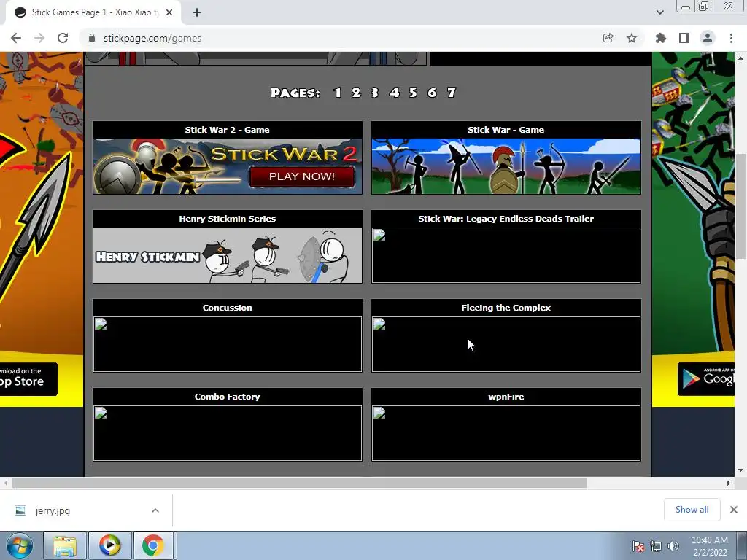This screenshot has width=747, height=560.
Task: Click the vertical scrollbar thumb
Action: click(x=740, y=206)
